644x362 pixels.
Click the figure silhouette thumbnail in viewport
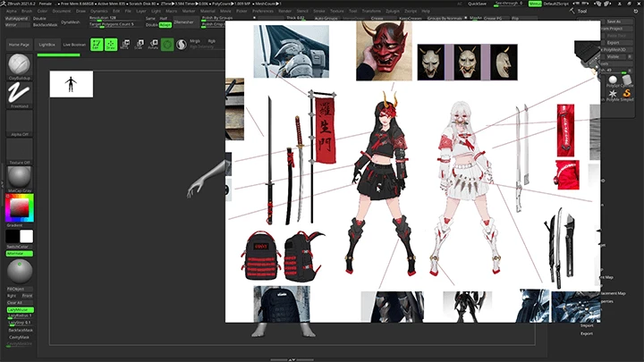pyautogui.click(x=72, y=84)
